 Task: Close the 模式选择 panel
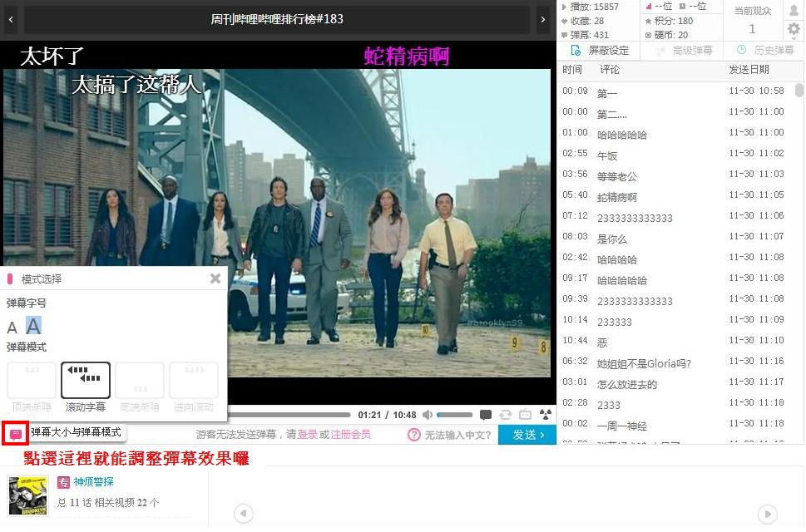(x=215, y=278)
